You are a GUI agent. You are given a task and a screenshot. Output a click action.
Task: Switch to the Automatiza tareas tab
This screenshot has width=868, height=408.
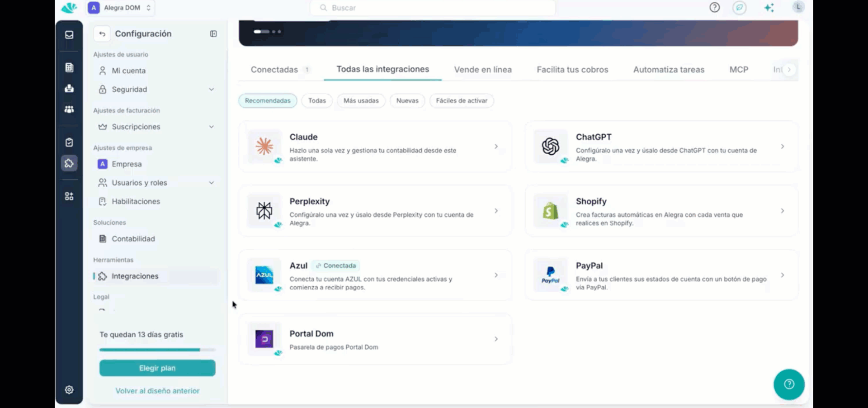669,70
